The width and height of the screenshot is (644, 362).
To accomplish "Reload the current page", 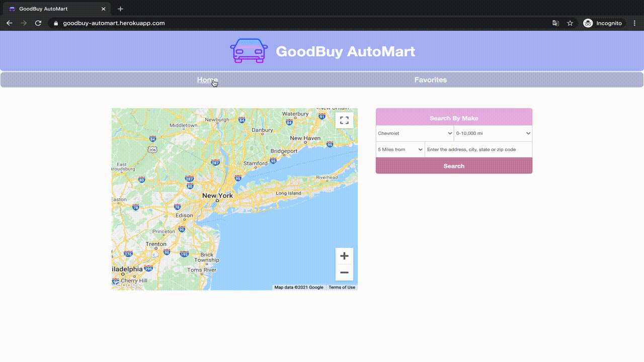I will (38, 23).
